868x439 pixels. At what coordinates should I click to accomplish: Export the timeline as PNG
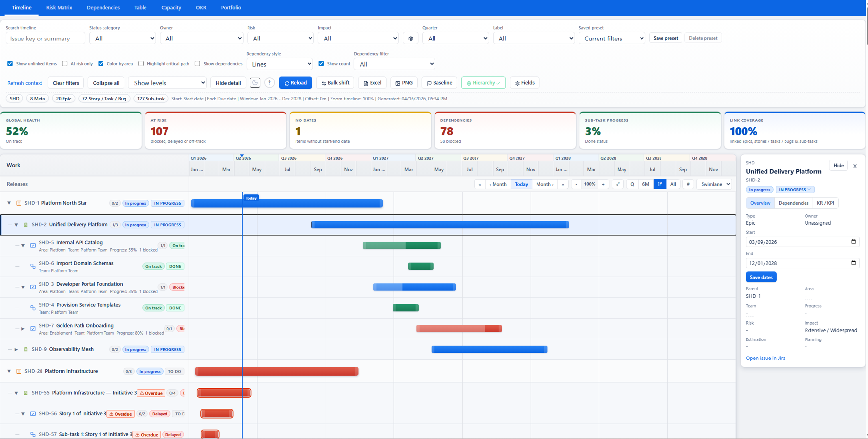click(404, 82)
